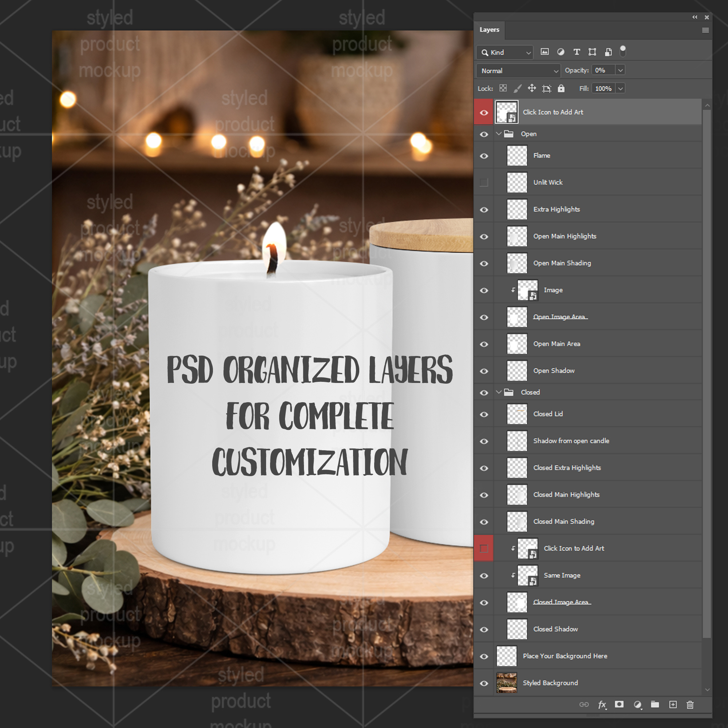This screenshot has height=728, width=728.
Task: Open the Layers panel hamburger menu
Action: pos(705,30)
